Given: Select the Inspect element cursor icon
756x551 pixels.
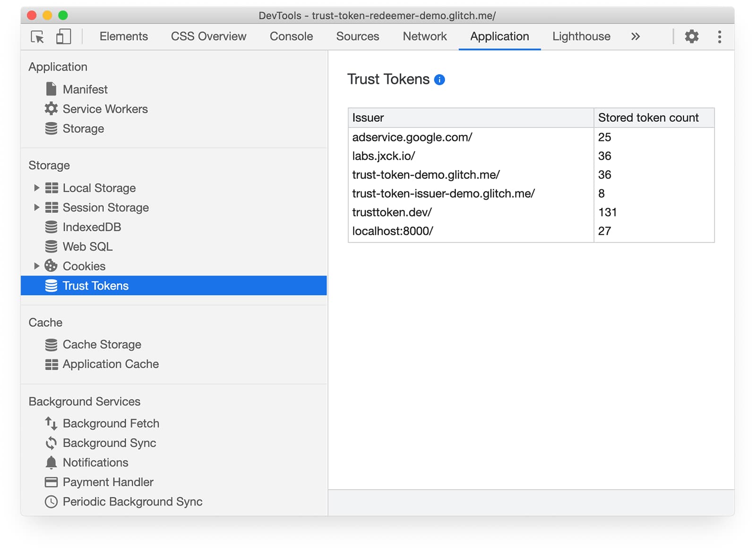Looking at the screenshot, I should coord(38,36).
